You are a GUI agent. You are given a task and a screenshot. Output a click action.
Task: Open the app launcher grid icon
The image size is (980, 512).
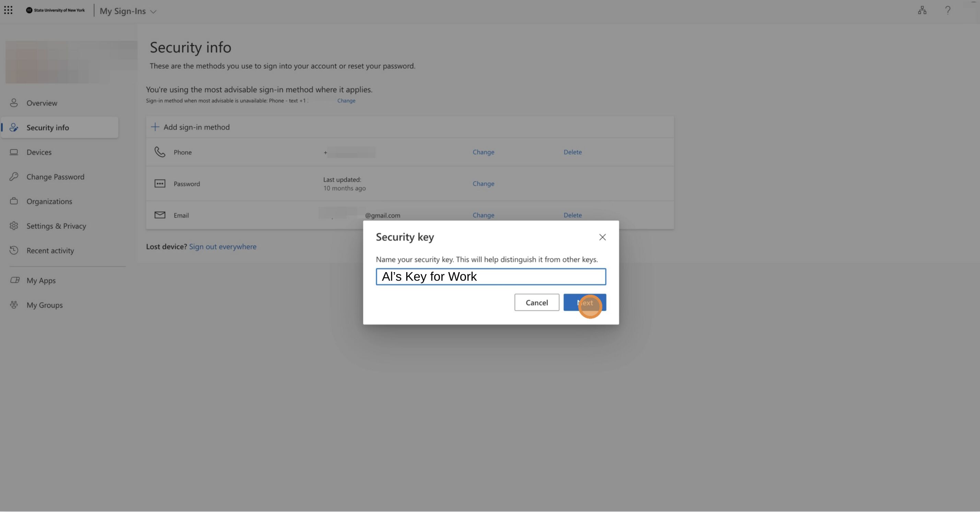tap(8, 10)
